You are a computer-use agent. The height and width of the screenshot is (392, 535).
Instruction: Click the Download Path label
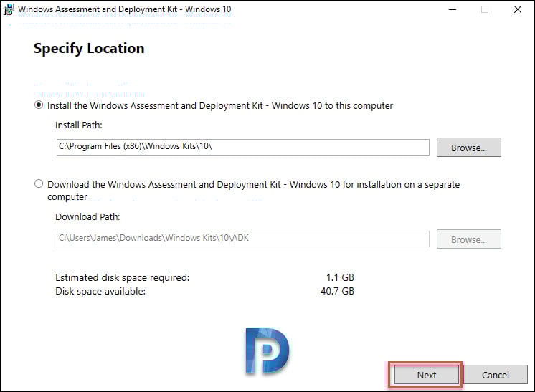[x=87, y=217]
